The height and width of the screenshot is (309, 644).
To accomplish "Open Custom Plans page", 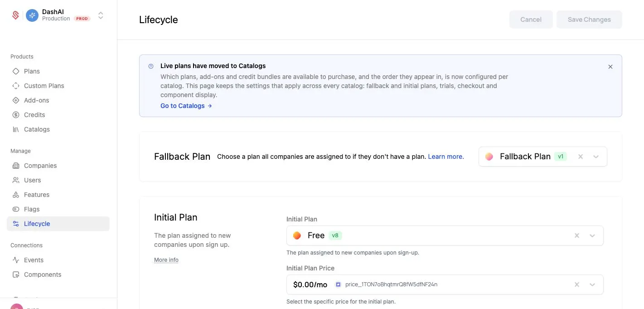I will point(58,86).
